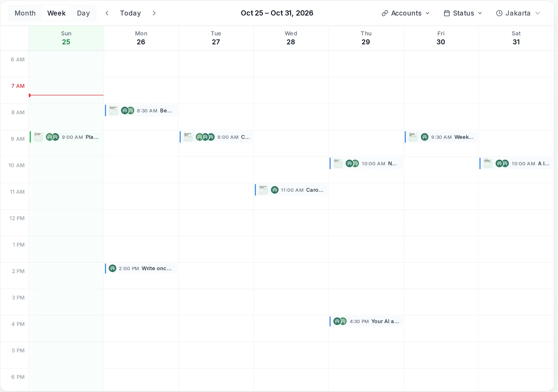
Task: Click the 12 PM time label
Action: (17, 218)
